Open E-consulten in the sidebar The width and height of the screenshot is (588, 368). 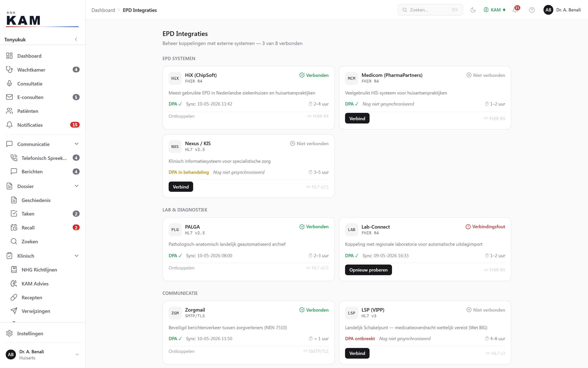coord(42,97)
